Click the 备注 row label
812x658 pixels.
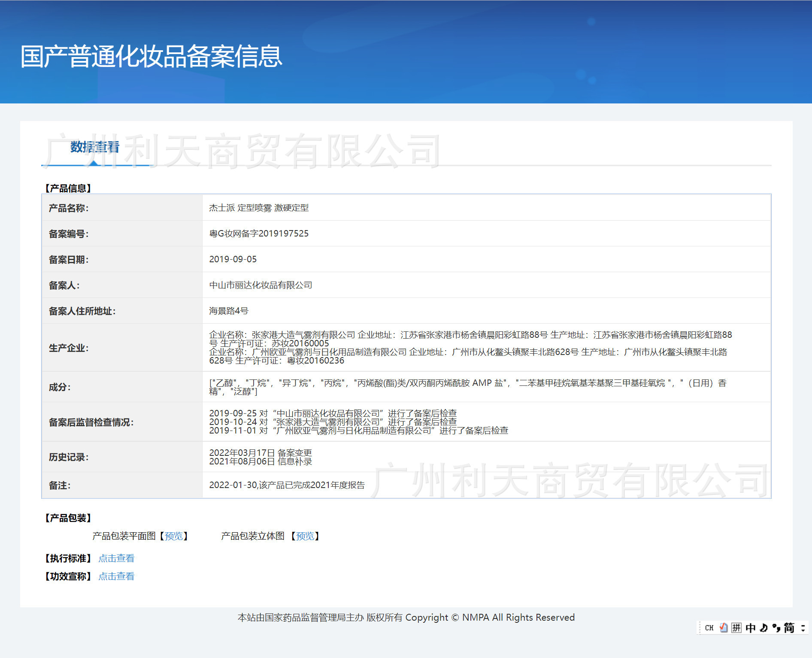click(x=60, y=485)
